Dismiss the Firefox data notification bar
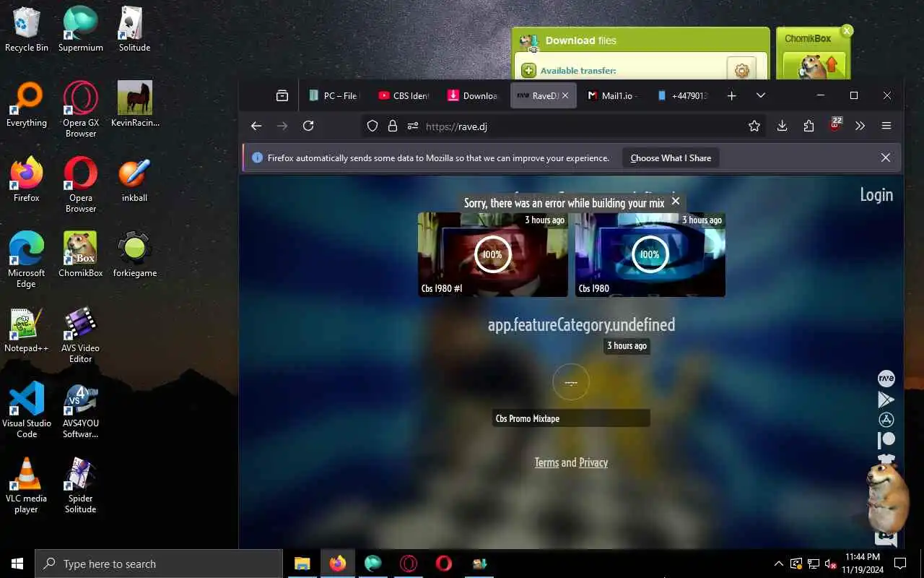Viewport: 924px width, 578px height. [886, 158]
